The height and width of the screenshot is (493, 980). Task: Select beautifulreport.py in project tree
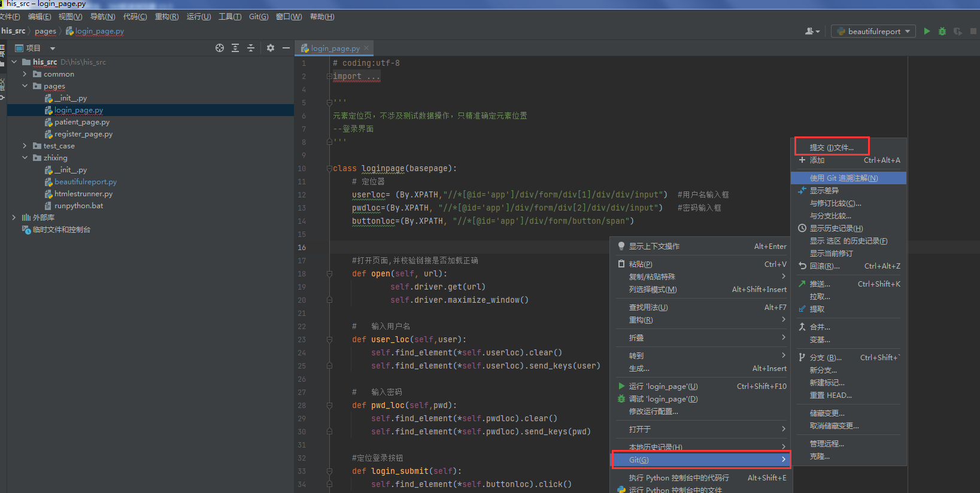(x=86, y=181)
